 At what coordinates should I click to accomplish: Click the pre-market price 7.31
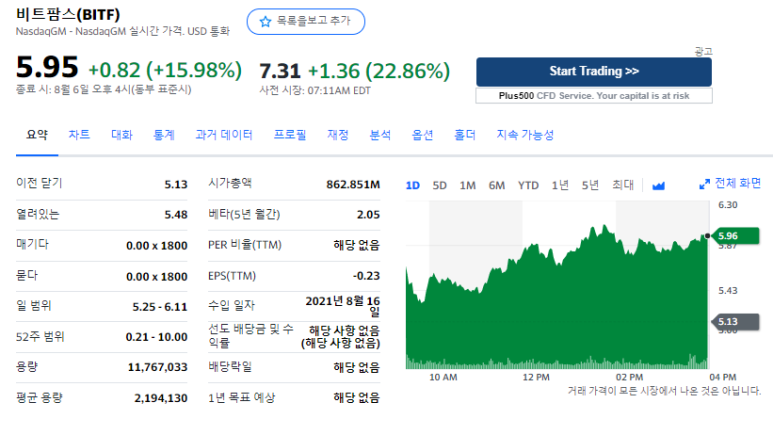pyautogui.click(x=280, y=71)
